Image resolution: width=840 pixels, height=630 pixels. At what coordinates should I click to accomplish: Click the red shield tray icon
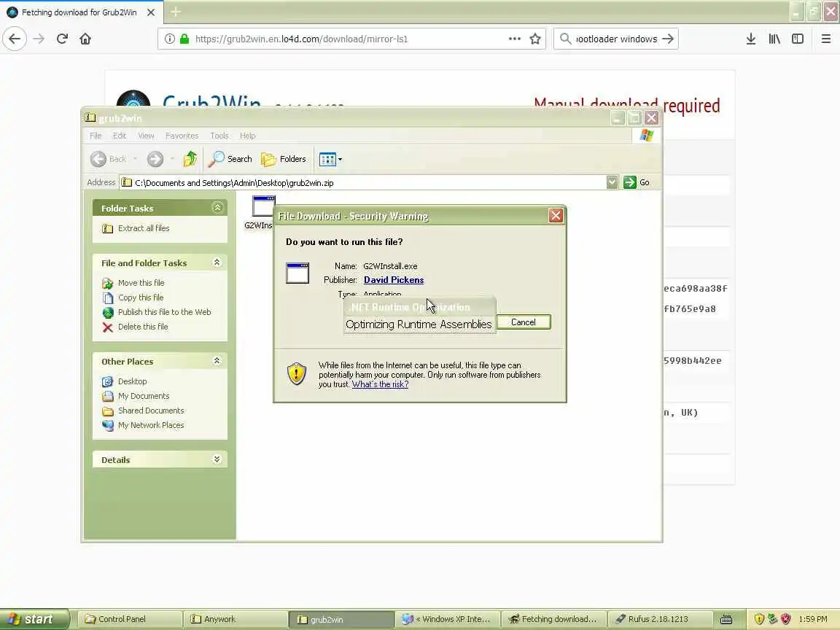tap(786, 619)
